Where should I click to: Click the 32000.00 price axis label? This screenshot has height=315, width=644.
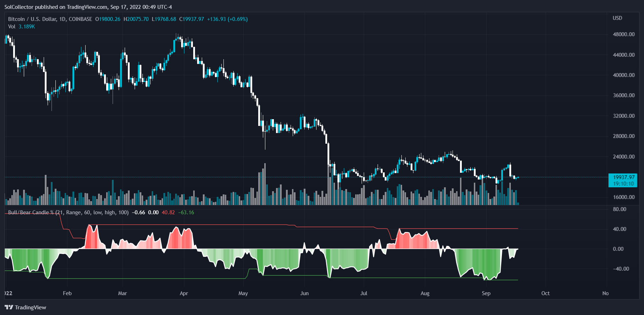pos(624,116)
